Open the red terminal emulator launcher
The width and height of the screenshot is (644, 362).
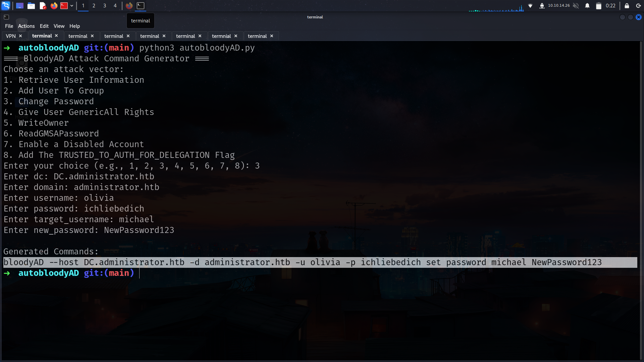64,6
